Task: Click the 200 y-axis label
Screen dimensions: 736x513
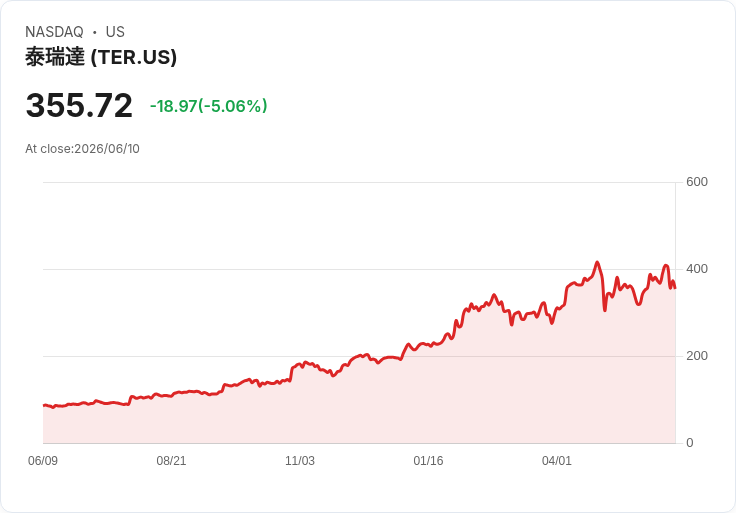Action: [697, 356]
